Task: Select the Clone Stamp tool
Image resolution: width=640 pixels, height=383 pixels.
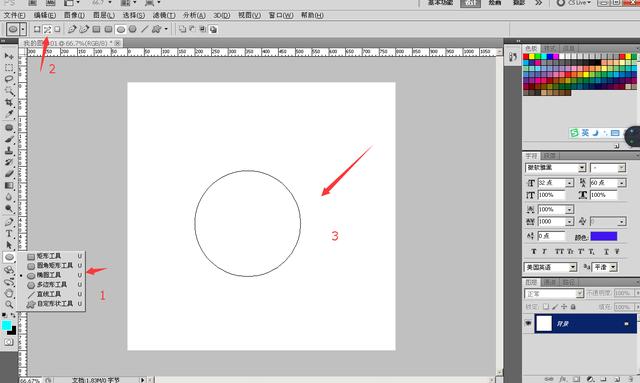Action: (x=9, y=151)
